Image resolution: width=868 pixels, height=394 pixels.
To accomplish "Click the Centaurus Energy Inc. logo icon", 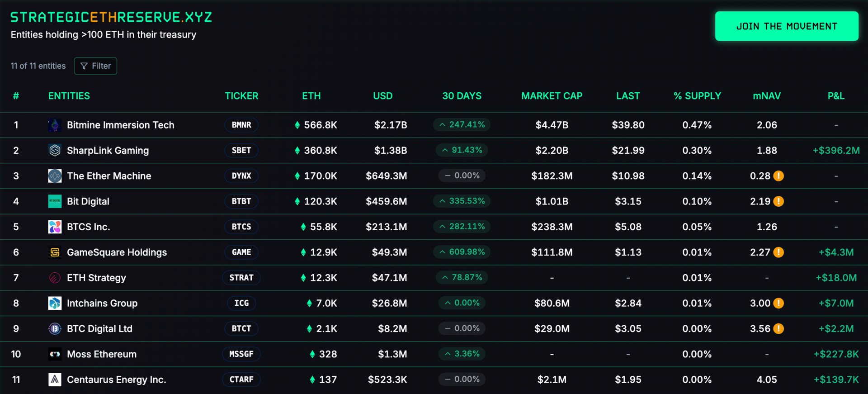I will click(x=55, y=380).
